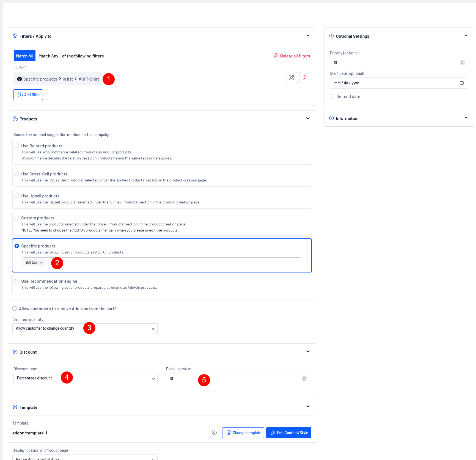This screenshot has width=476, height=460.
Task: Open the Cart item quantity dropdown
Action: click(85, 329)
